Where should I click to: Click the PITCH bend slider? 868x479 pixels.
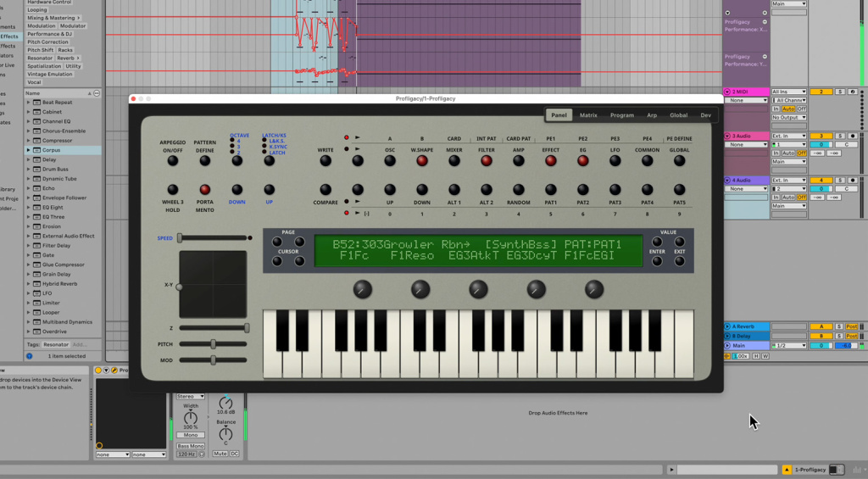(x=213, y=344)
